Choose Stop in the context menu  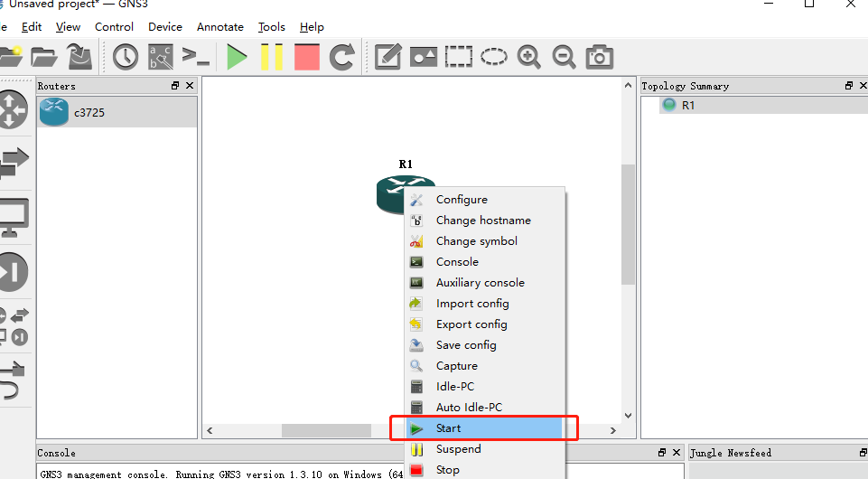[484, 470]
